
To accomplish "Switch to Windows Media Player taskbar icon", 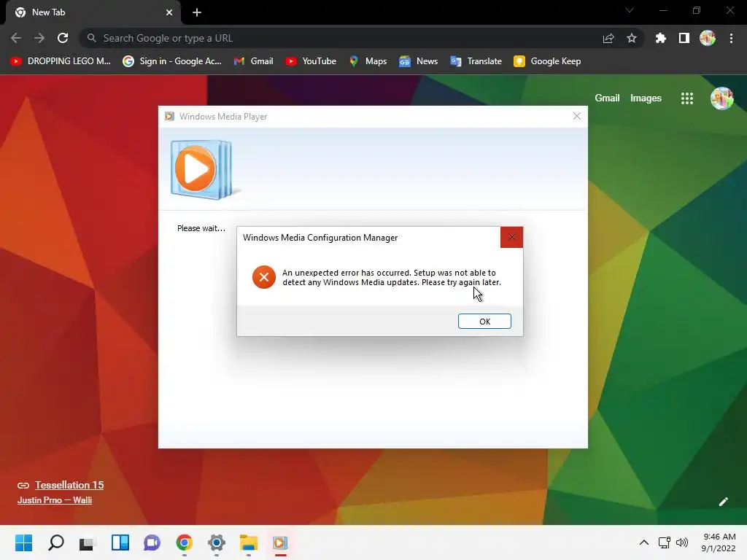I will (x=280, y=542).
